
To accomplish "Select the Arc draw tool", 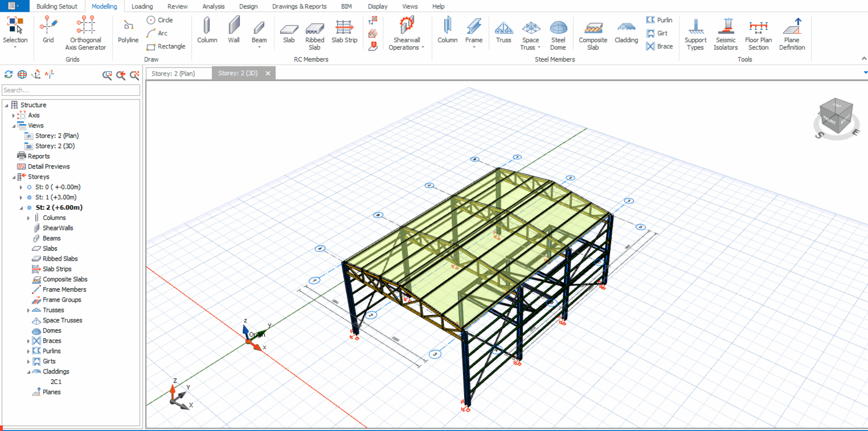I will (157, 33).
